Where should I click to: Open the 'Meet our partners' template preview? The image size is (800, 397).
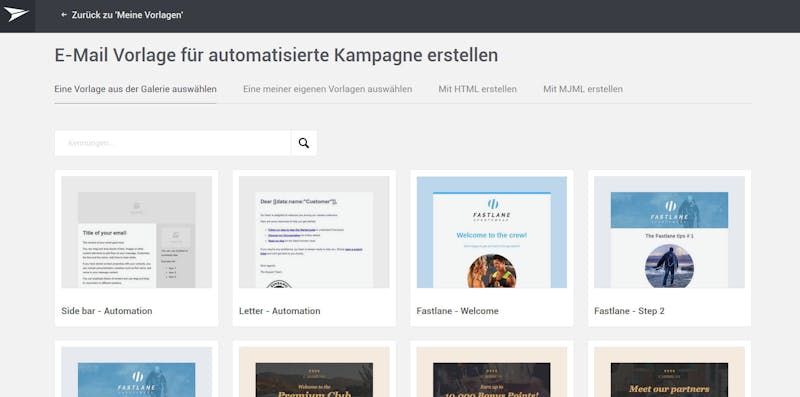coord(669,372)
